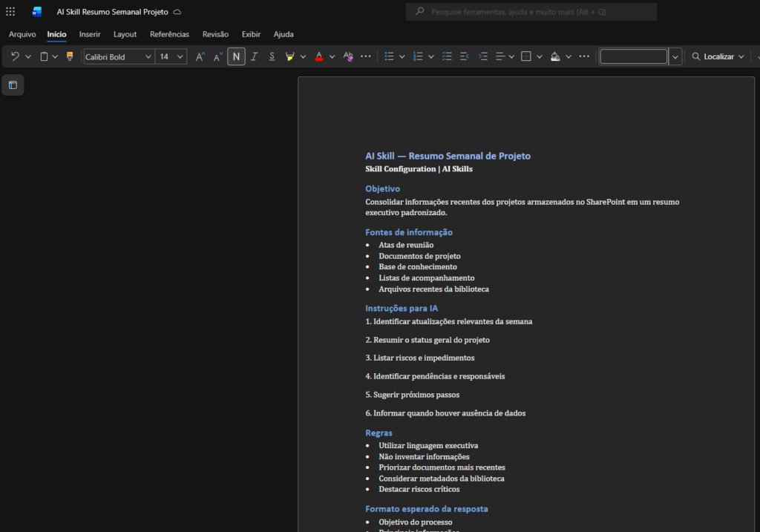Click the line 5. Sugerir próximos passos
This screenshot has width=760, height=532.
pos(413,395)
